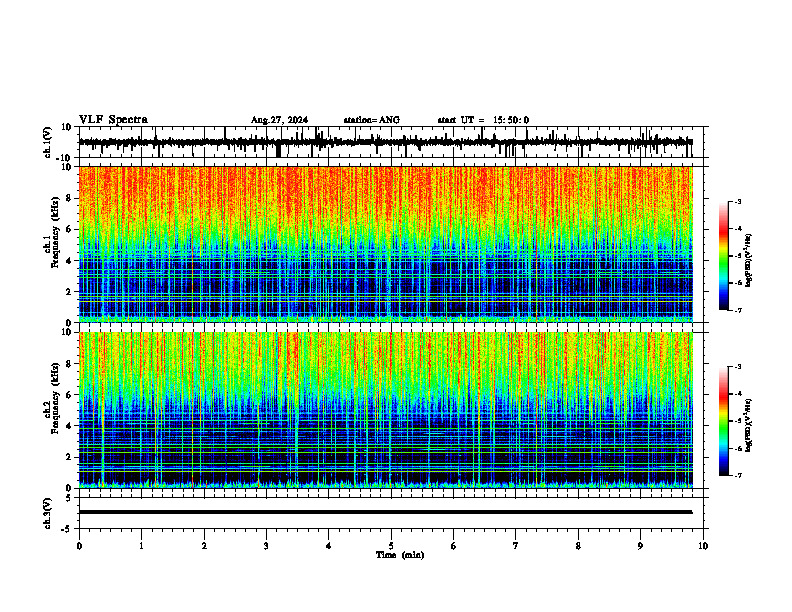The image size is (792, 612).
Task: Click time axis tick label "10"
Action: coord(703,546)
